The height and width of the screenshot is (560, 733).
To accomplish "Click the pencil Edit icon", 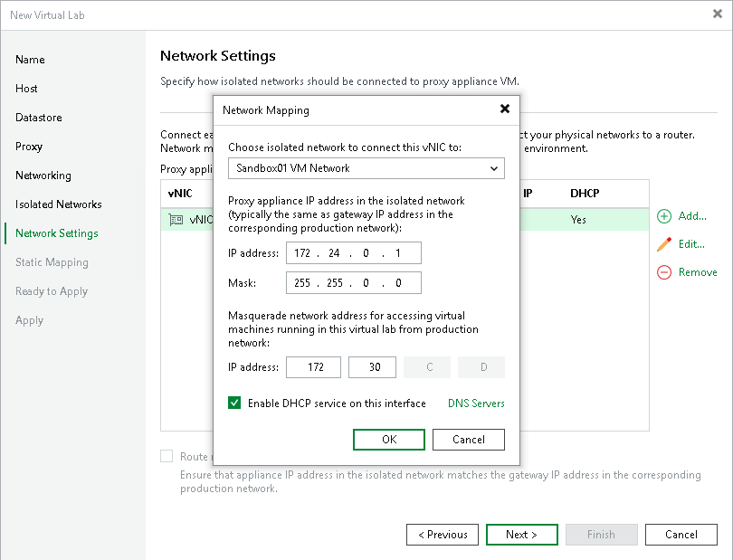I will pyautogui.click(x=664, y=244).
